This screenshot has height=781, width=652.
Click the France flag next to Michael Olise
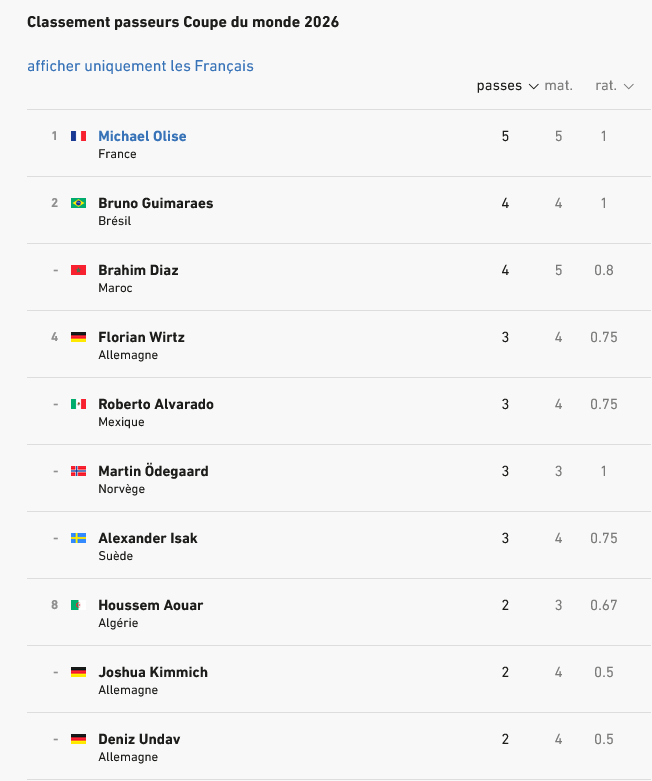pyautogui.click(x=78, y=136)
